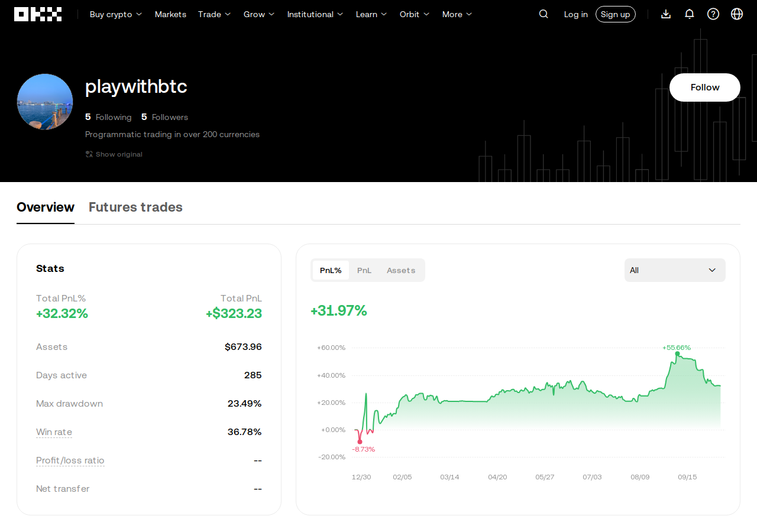Expand the More menu
The image size is (757, 532).
457,14
